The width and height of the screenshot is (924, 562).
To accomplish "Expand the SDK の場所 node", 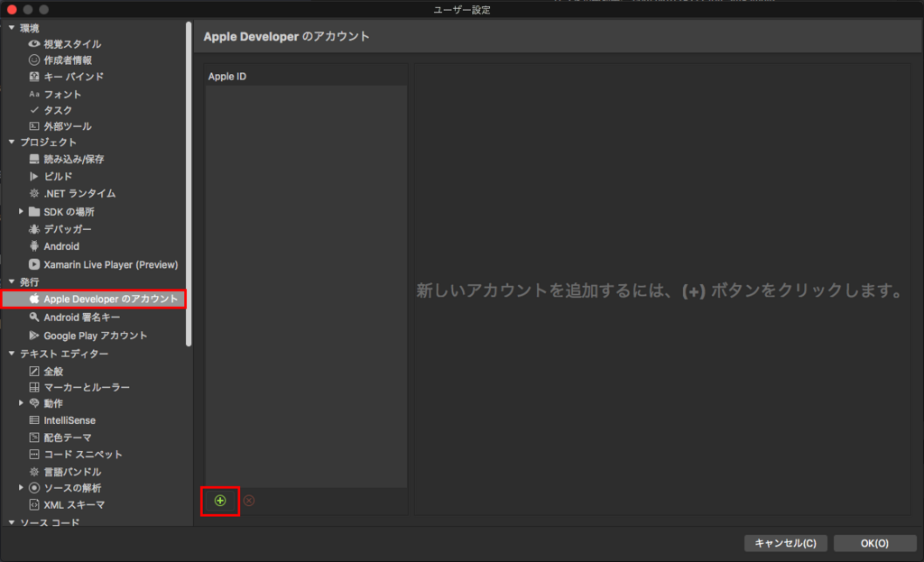I will [22, 211].
